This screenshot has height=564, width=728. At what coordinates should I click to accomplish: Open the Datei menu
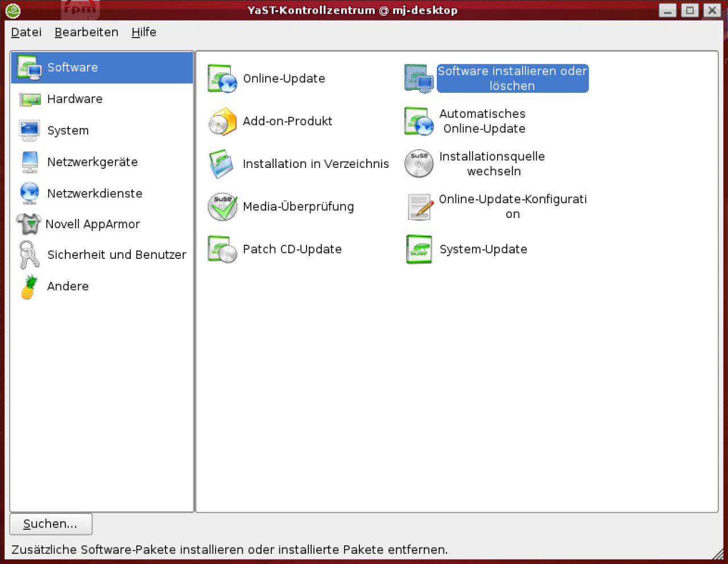[x=26, y=32]
